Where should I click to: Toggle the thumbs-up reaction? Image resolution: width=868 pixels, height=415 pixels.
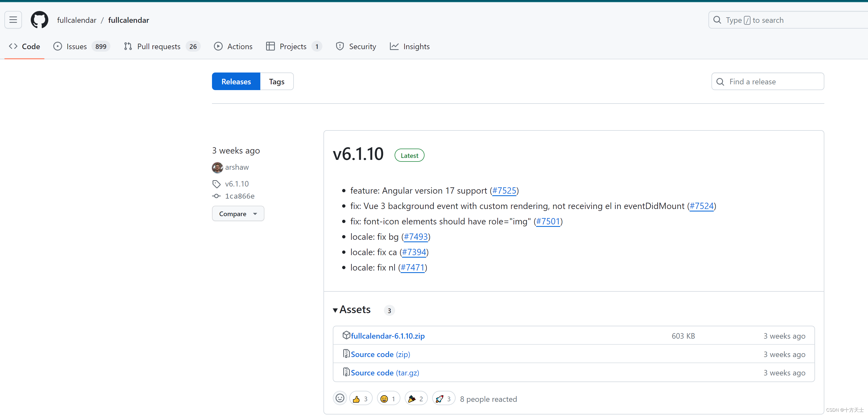[x=361, y=398]
